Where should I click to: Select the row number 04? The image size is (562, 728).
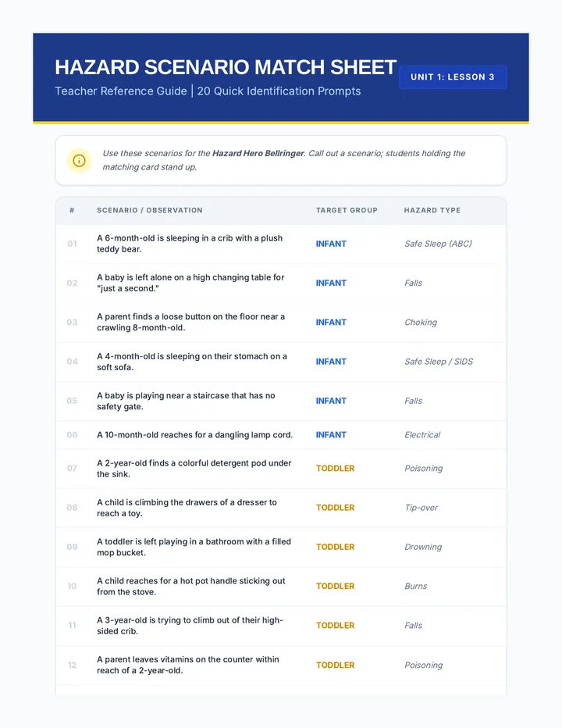tap(72, 362)
